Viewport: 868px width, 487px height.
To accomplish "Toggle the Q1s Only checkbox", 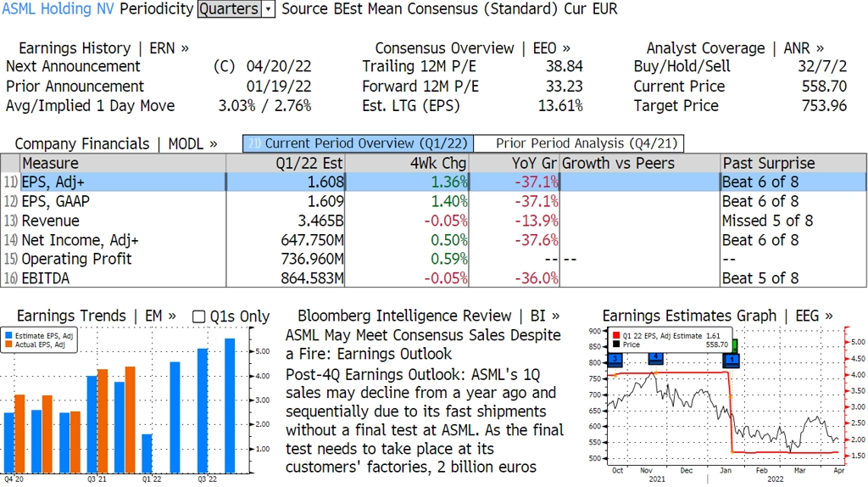I will tap(198, 316).
